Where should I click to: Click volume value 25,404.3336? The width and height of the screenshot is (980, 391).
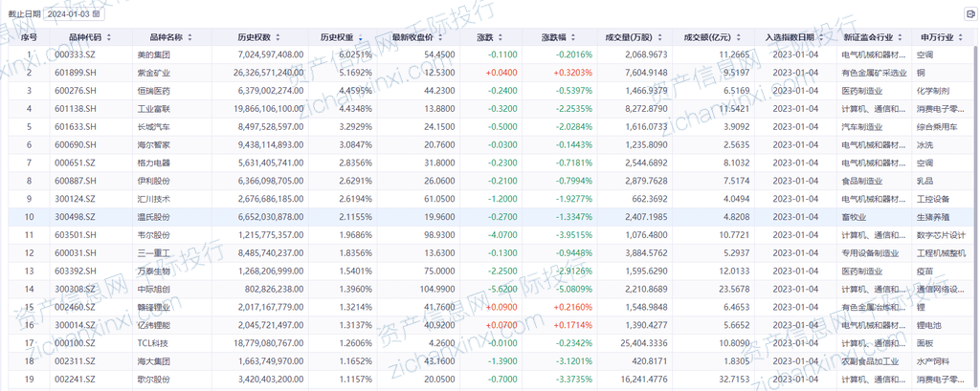tap(645, 343)
